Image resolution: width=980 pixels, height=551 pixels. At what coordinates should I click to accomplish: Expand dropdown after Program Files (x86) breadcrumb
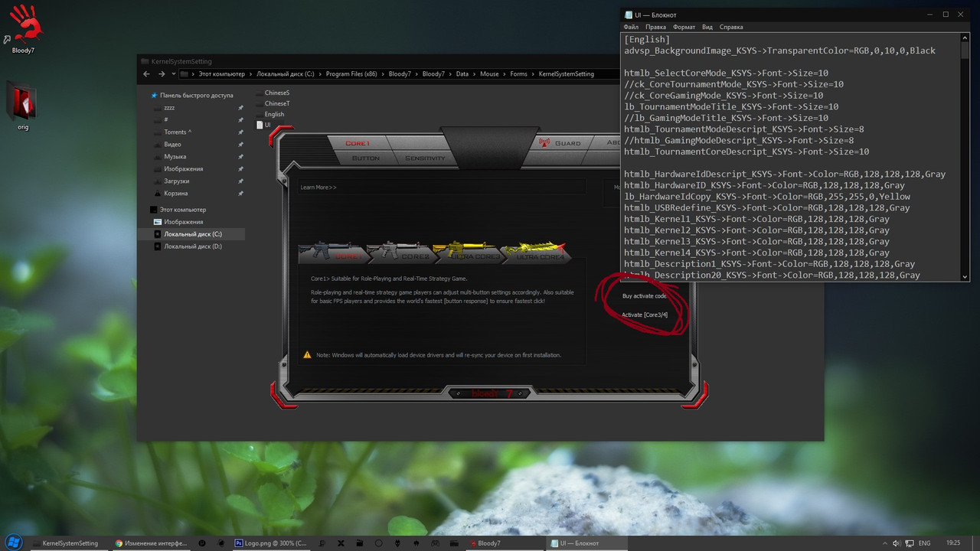[x=383, y=74]
